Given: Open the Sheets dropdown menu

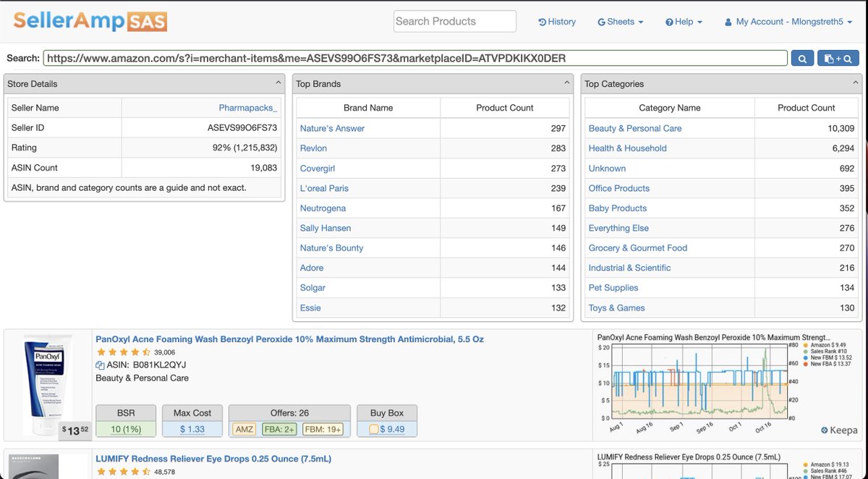Looking at the screenshot, I should click(620, 22).
